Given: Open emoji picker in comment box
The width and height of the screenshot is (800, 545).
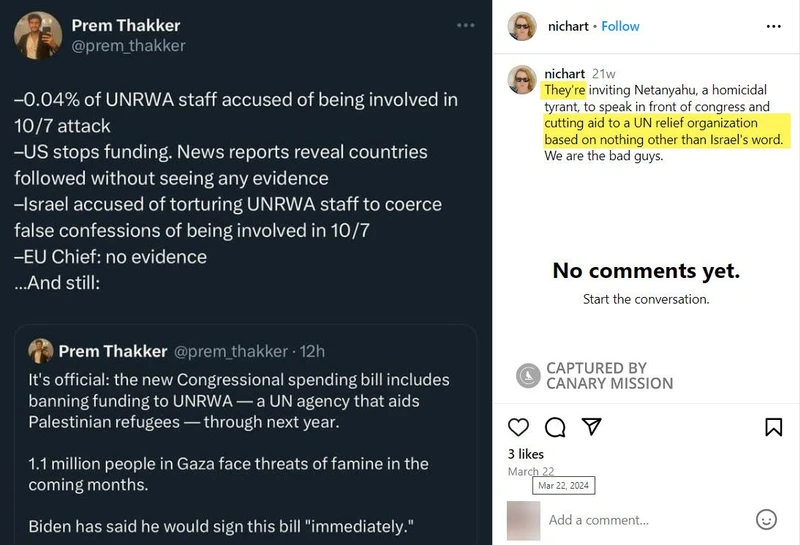Looking at the screenshot, I should (766, 519).
